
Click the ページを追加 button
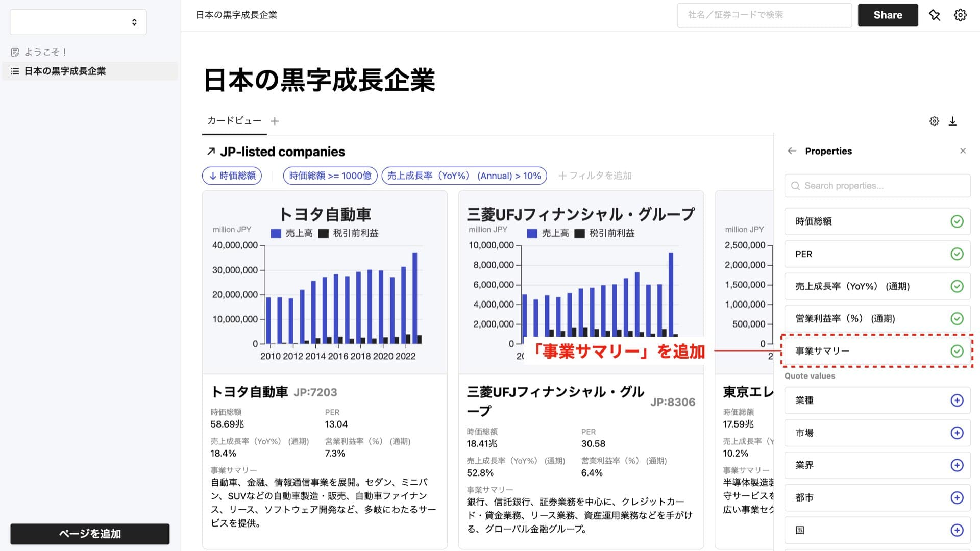(x=90, y=534)
